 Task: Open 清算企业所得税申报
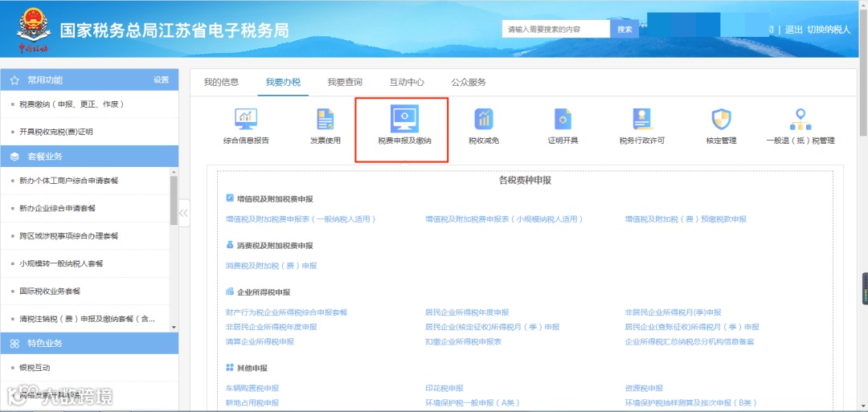pyautogui.click(x=260, y=341)
